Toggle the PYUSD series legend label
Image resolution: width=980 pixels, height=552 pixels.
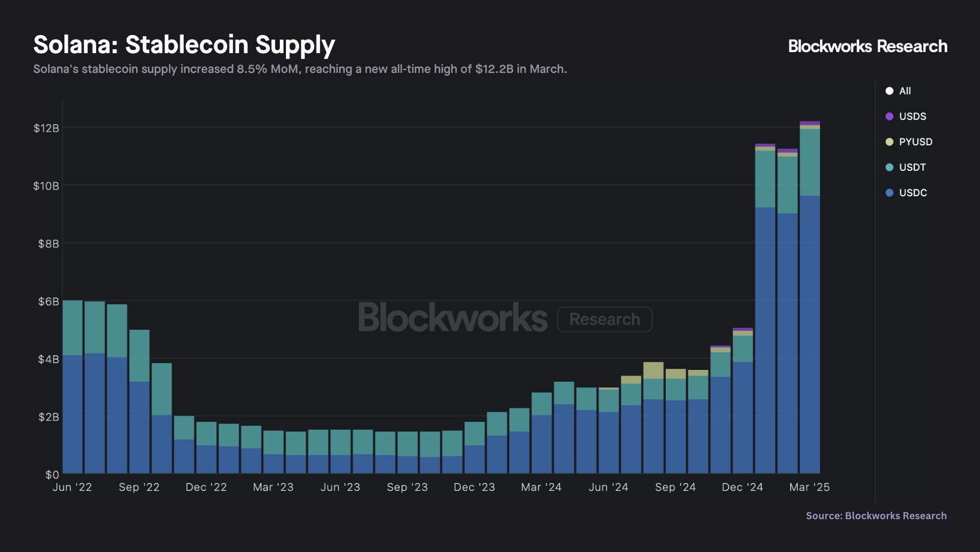click(x=916, y=142)
